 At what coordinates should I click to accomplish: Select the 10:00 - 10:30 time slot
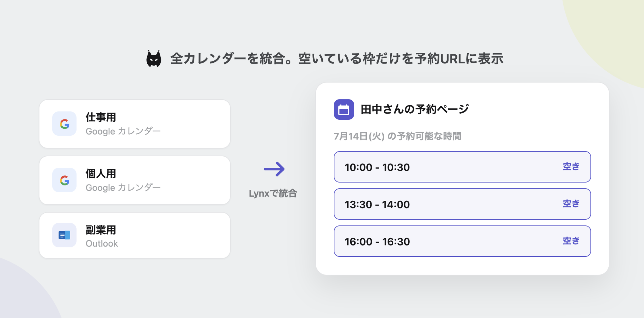462,167
